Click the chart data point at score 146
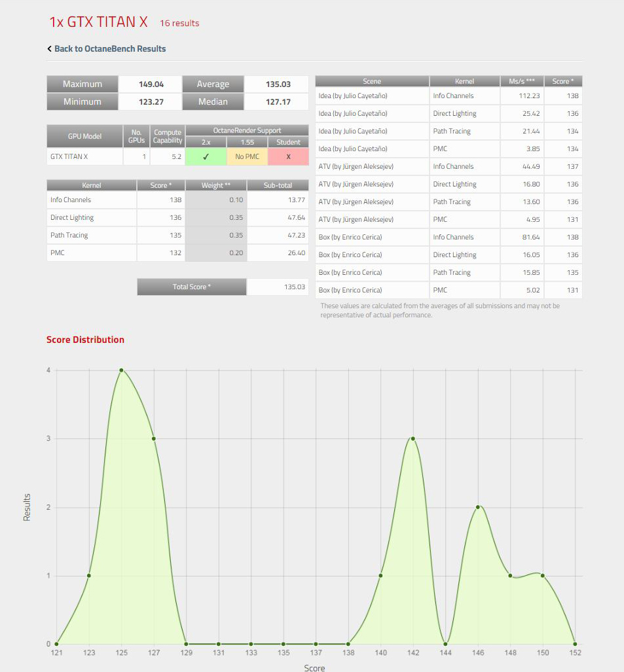This screenshot has width=624, height=672. point(478,507)
